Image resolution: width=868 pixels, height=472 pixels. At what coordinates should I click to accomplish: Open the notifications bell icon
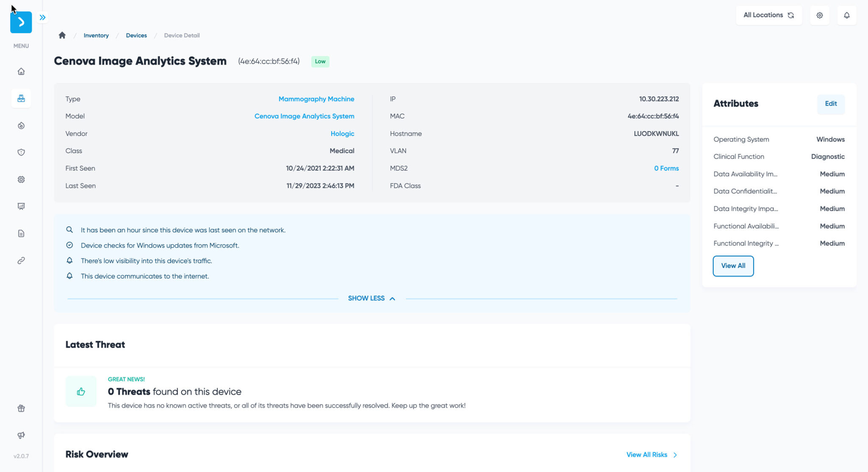click(x=847, y=15)
